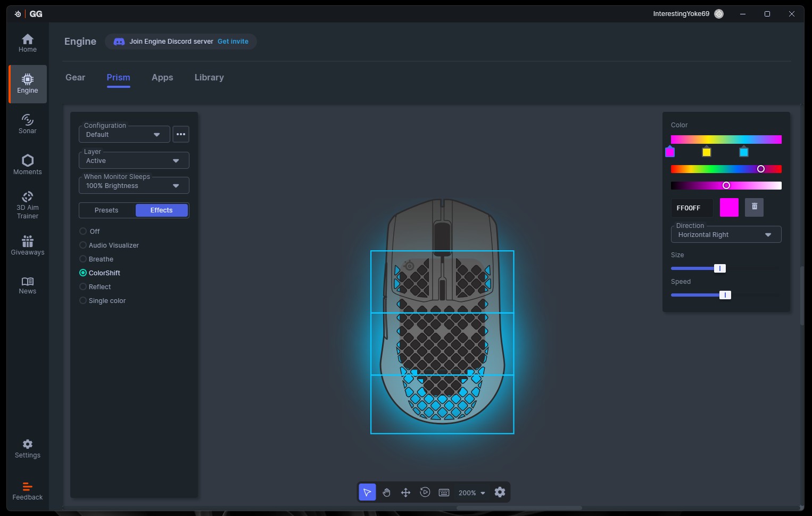Open Sonar from the sidebar

[x=28, y=124]
